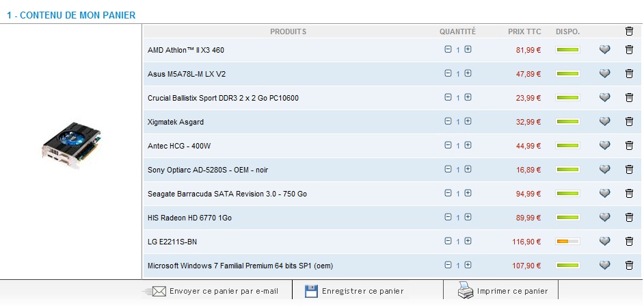Click the graphics card product thumbnail
The height and width of the screenshot is (306, 644).
pos(71,144)
